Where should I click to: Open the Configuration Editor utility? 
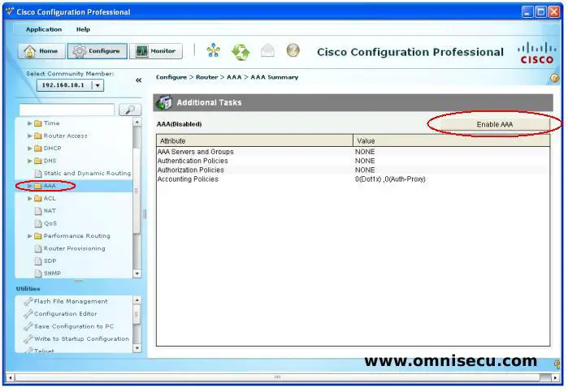click(x=65, y=314)
